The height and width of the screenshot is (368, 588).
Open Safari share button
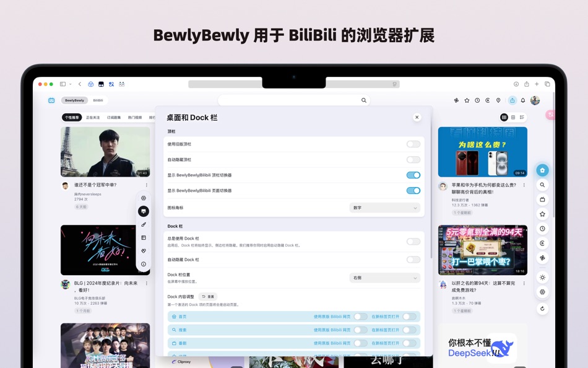(x=527, y=84)
